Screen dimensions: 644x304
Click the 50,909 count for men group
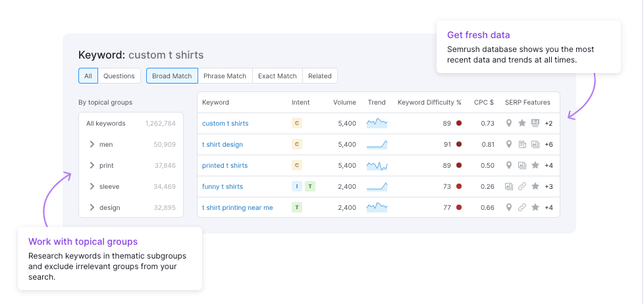[x=165, y=144]
